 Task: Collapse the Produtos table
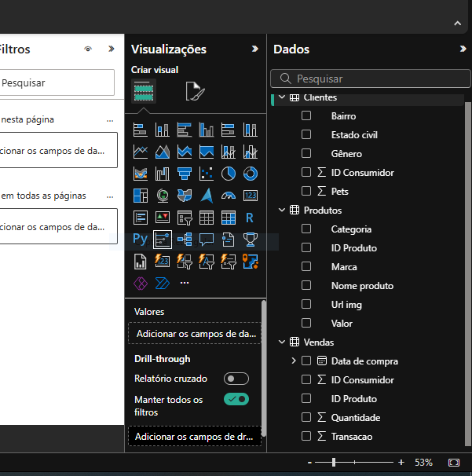coord(282,211)
